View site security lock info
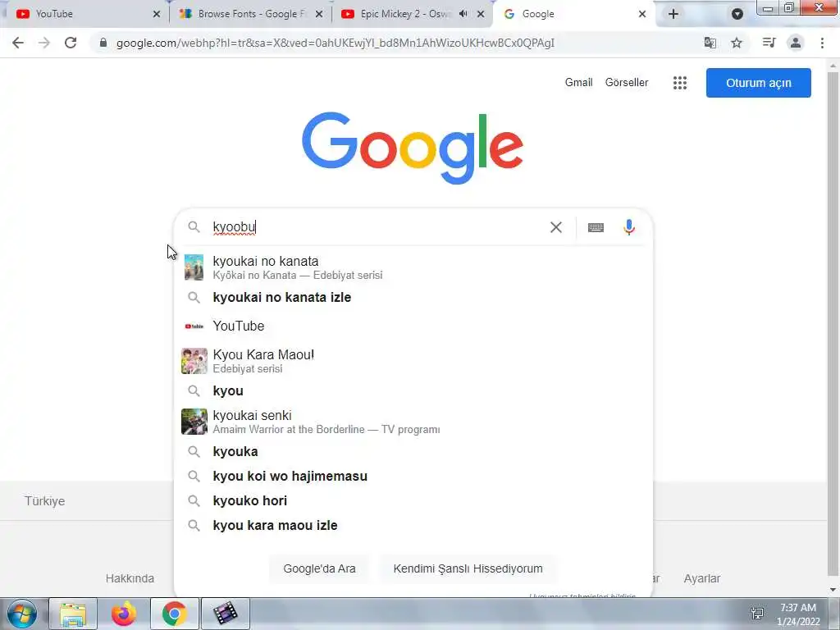840x630 pixels. (x=103, y=43)
